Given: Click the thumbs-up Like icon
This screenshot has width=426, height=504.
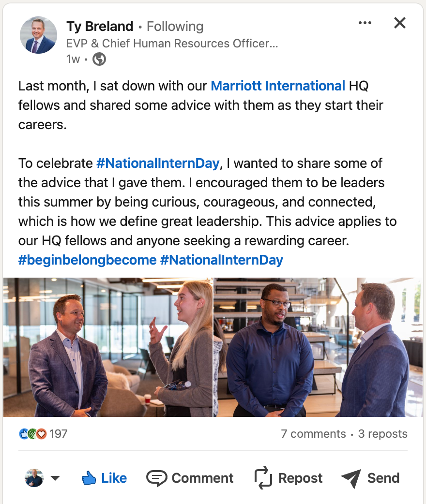Looking at the screenshot, I should pos(89,478).
